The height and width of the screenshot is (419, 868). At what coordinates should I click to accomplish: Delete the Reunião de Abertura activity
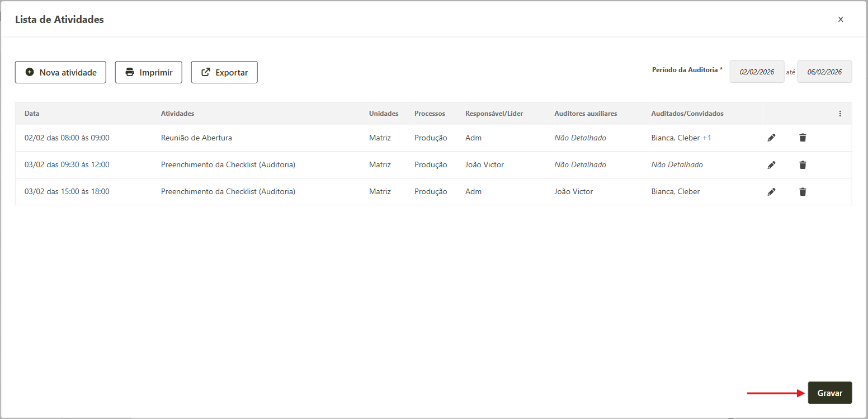pos(803,138)
